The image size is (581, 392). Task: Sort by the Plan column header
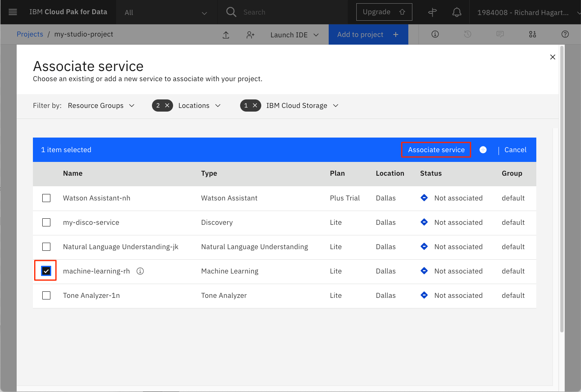click(x=337, y=173)
